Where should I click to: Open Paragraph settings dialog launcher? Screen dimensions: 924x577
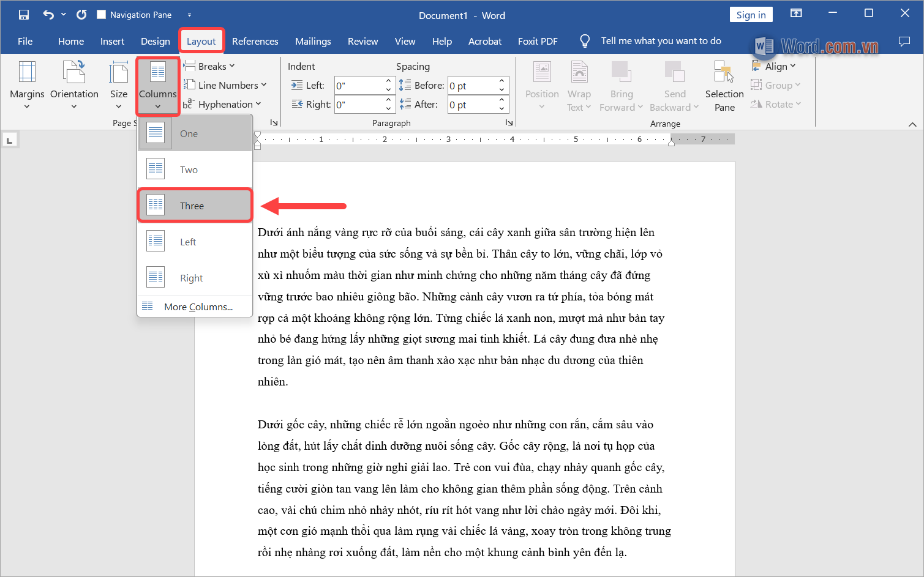pos(509,123)
